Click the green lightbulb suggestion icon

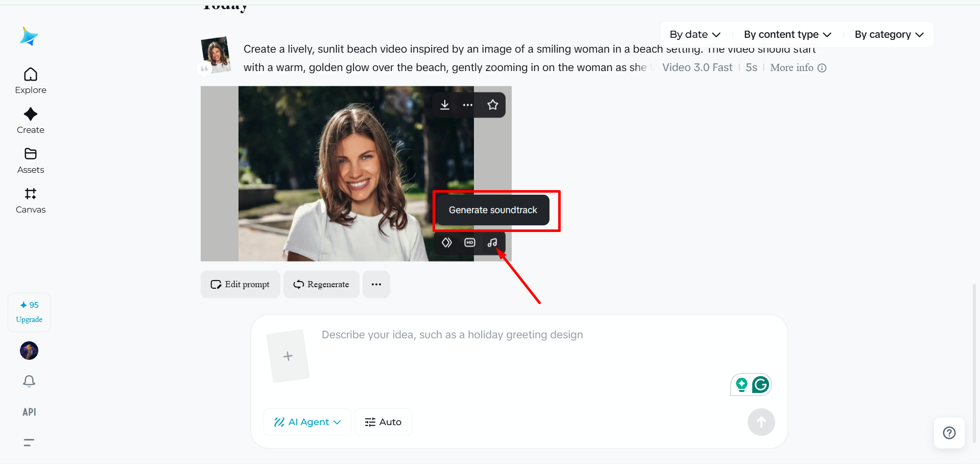[x=742, y=384]
